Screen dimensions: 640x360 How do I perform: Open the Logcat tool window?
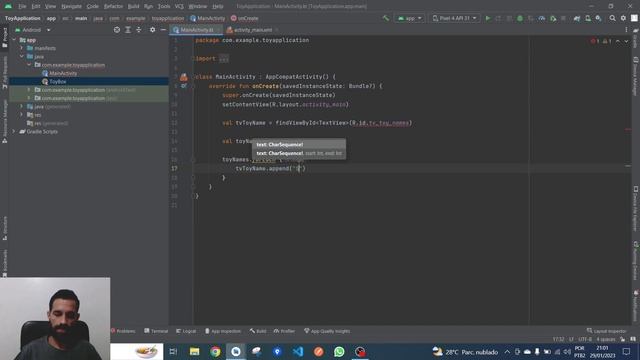click(x=186, y=331)
